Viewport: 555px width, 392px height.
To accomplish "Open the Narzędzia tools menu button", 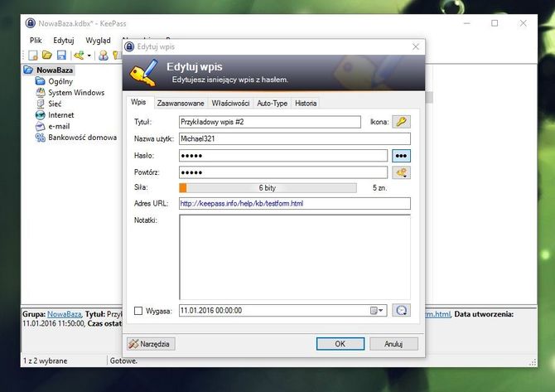I will click(151, 343).
